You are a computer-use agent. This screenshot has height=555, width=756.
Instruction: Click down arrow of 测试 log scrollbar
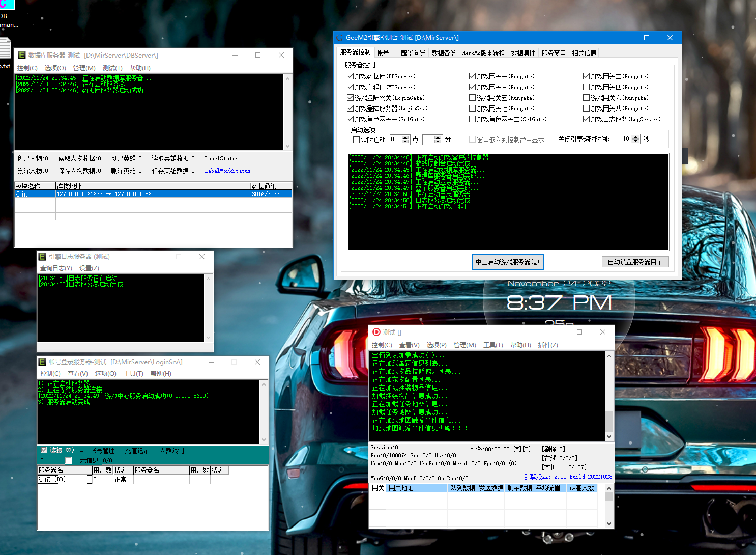[609, 437]
